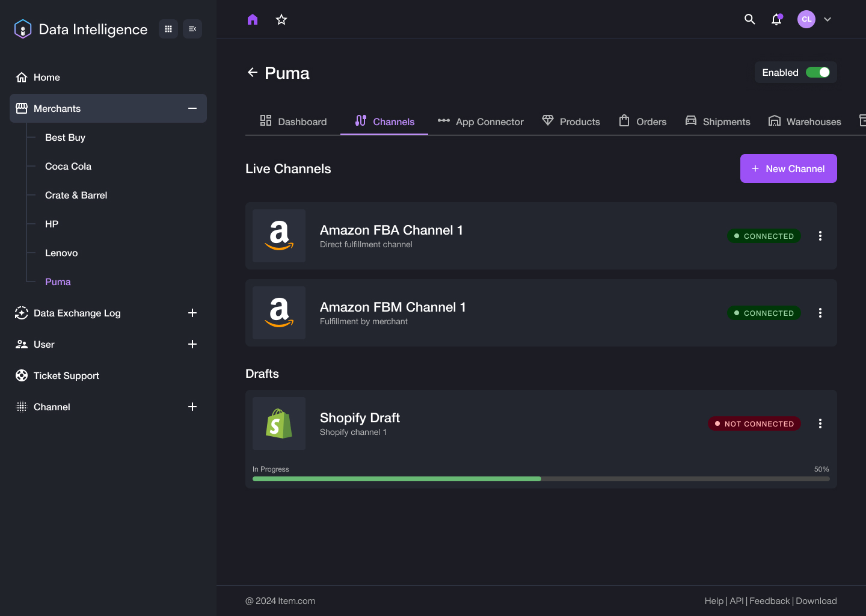Collapse the sidebar menu icon
866x616 pixels.
point(192,29)
